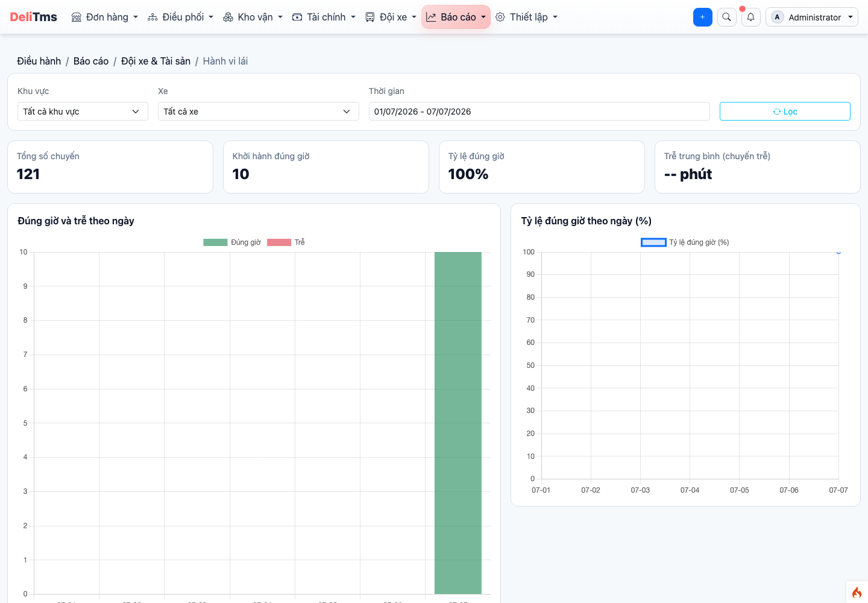This screenshot has height=603, width=868.
Task: Click the DeliTms logo
Action: tap(33, 17)
